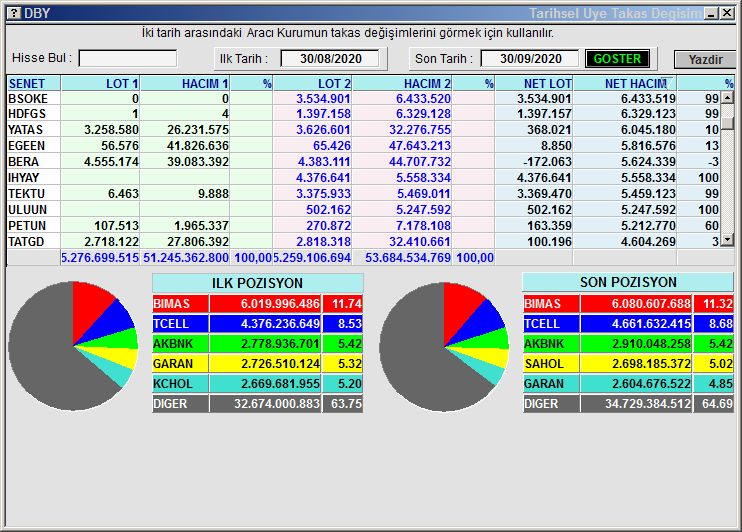
Task: Sort by the HACIM 1 column header
Action: tap(185, 83)
